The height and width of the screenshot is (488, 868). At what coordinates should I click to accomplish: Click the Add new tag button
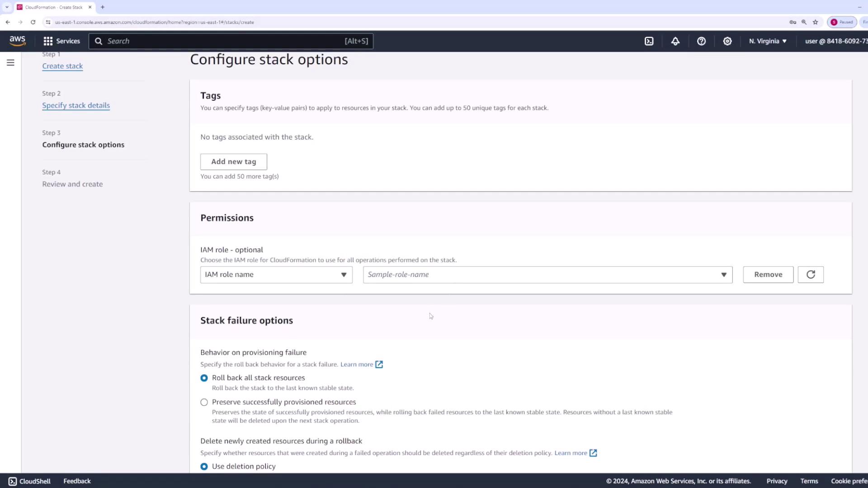(233, 162)
